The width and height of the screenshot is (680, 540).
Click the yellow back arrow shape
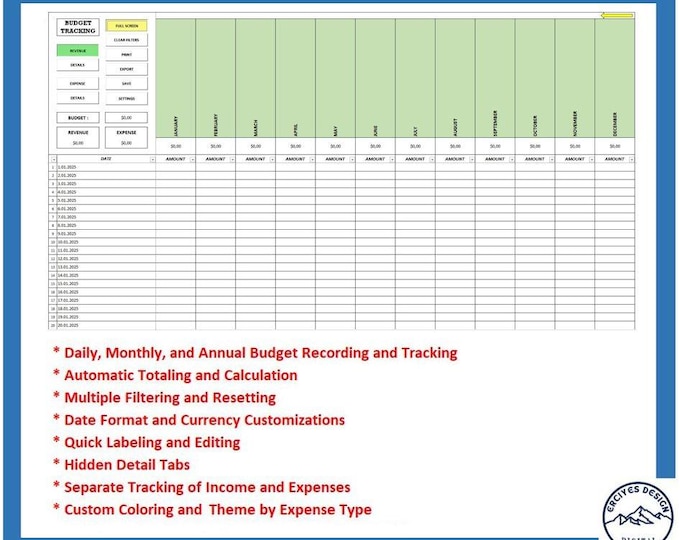pyautogui.click(x=617, y=16)
